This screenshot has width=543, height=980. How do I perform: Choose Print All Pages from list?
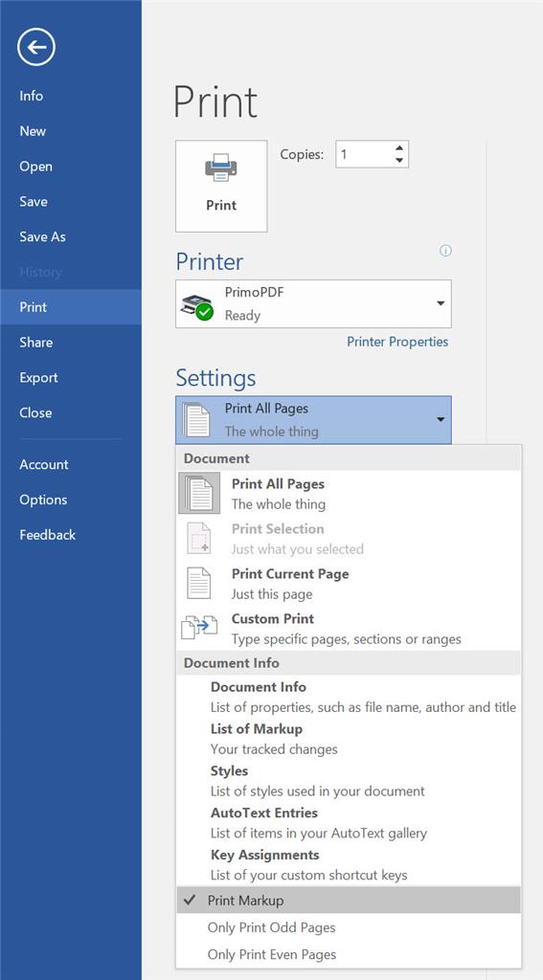(349, 493)
